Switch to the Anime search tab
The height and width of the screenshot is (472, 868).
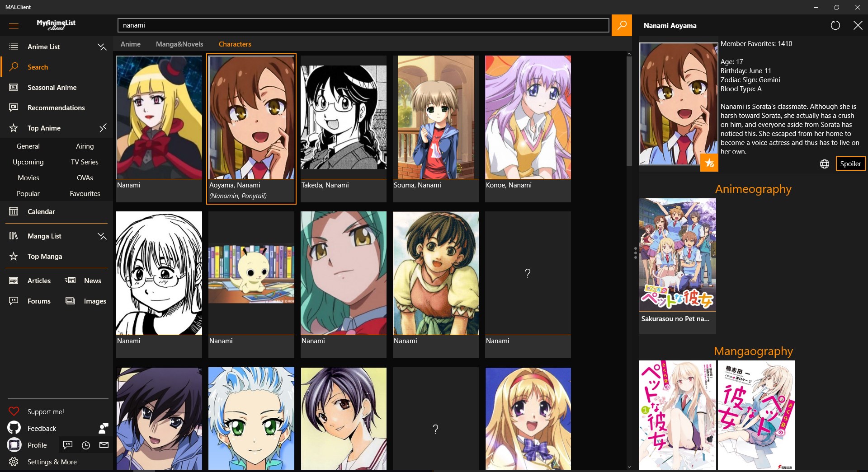[x=131, y=44]
